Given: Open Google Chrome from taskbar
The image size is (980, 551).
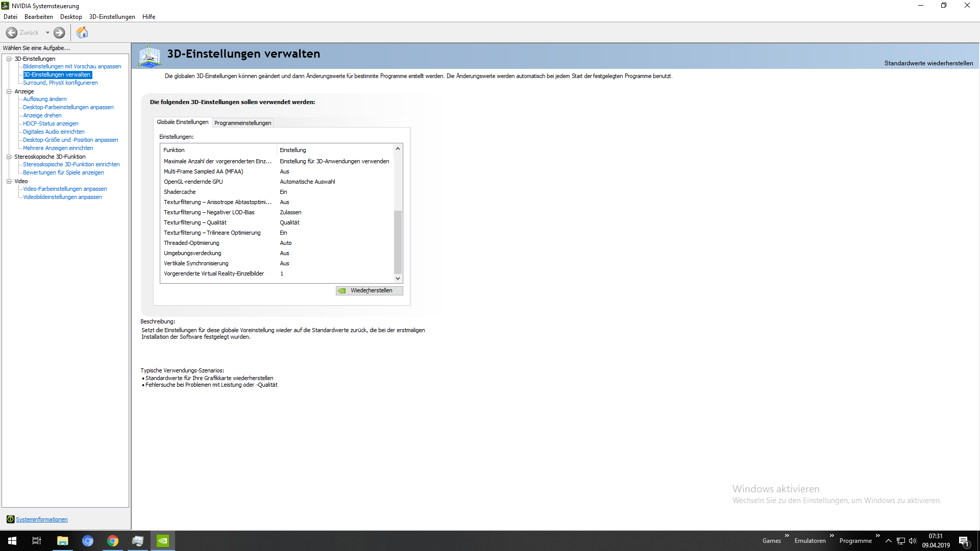Looking at the screenshot, I should 112,541.
